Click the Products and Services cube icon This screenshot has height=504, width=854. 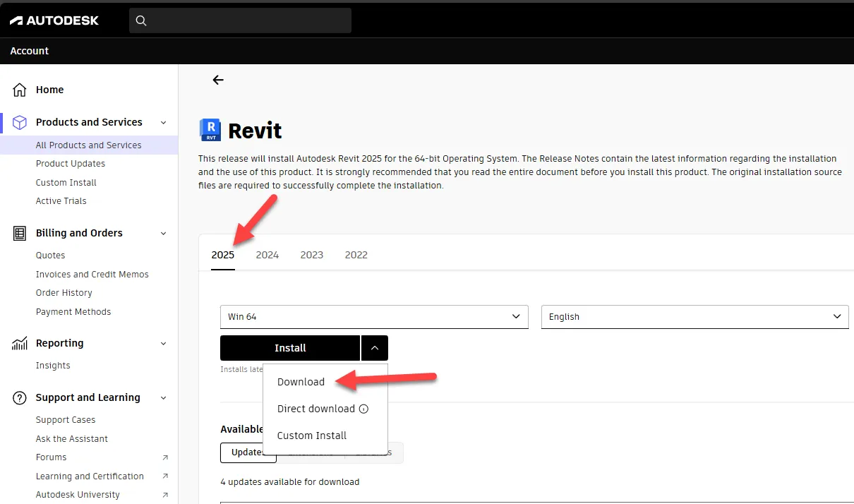click(20, 122)
